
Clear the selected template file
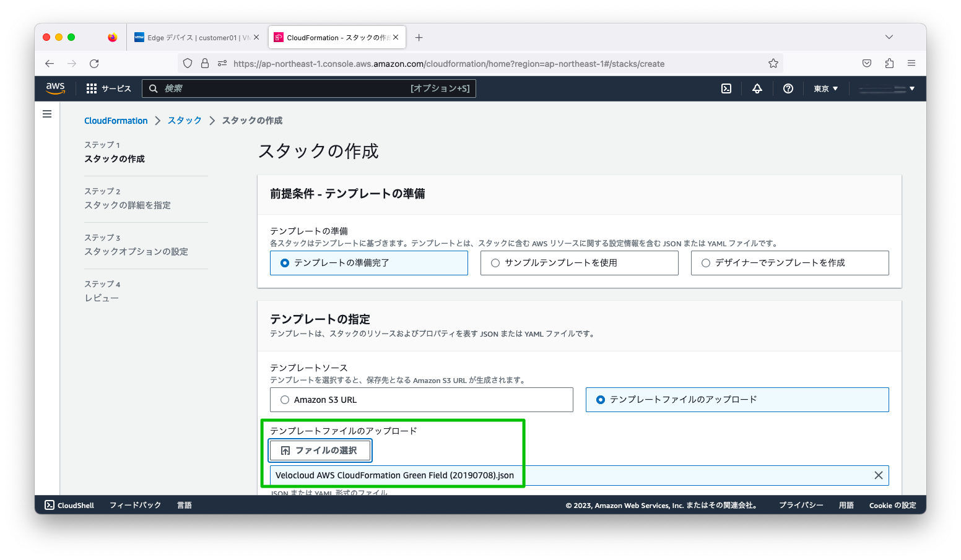pyautogui.click(x=879, y=475)
